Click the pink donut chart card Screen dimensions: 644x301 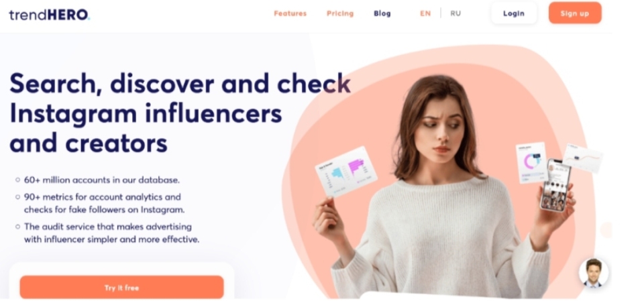click(531, 163)
